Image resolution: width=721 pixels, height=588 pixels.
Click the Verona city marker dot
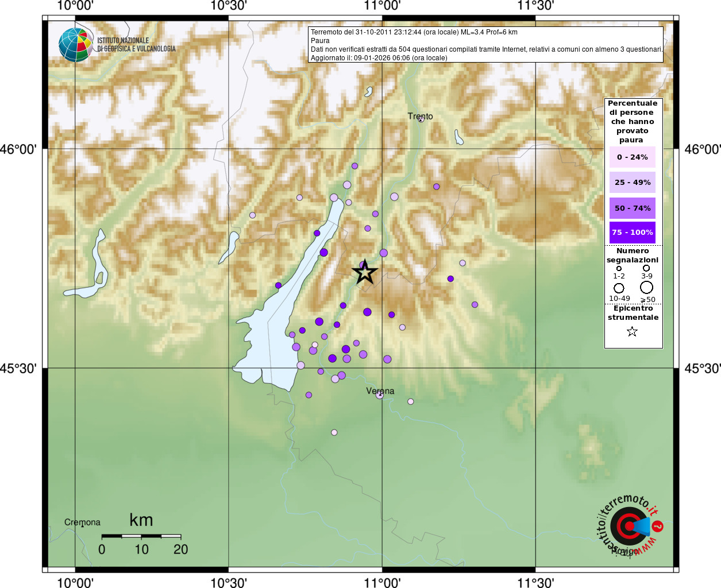click(x=379, y=395)
